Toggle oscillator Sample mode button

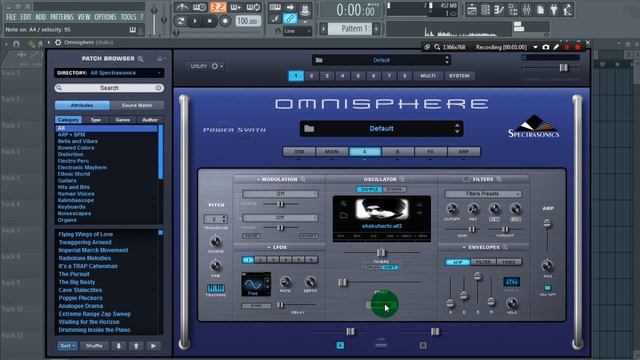click(369, 189)
